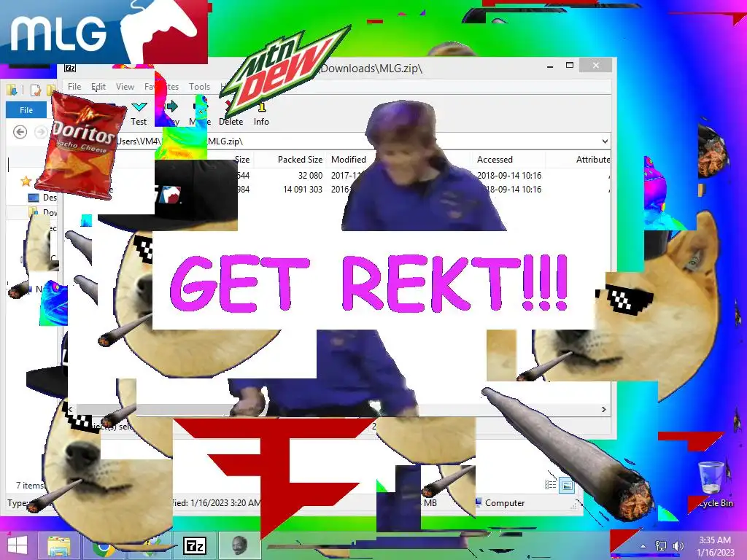
Task: Show hidden tray icons arrow
Action: click(643, 546)
